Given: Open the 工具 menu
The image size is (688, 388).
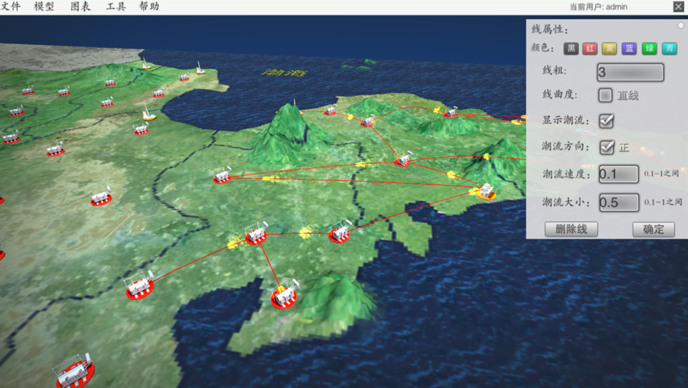Looking at the screenshot, I should tap(116, 7).
